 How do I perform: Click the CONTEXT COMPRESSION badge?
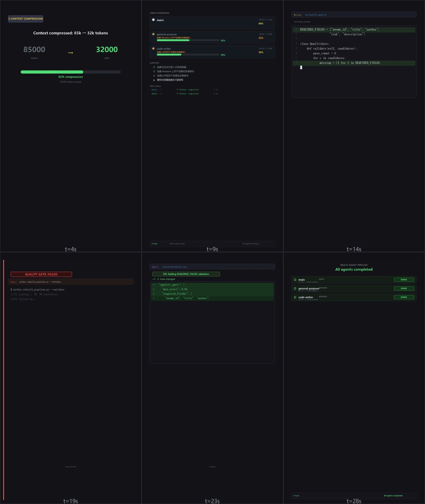(x=26, y=19)
